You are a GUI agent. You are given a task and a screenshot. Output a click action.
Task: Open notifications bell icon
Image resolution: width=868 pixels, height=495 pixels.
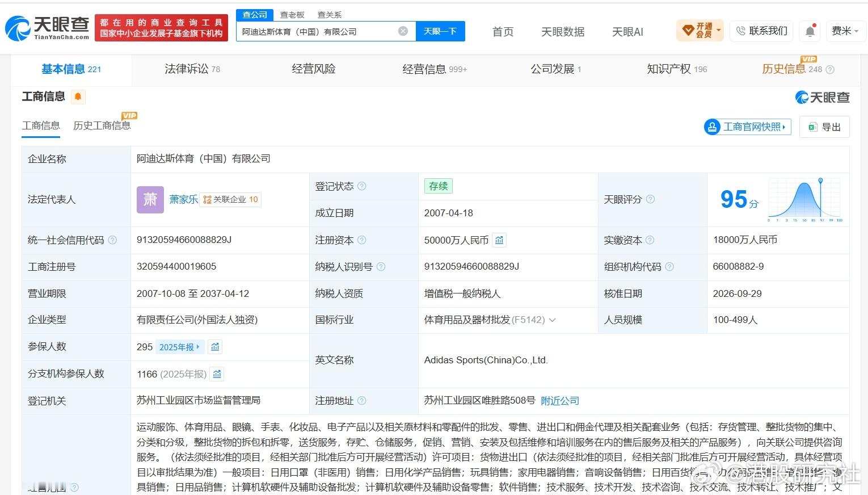[x=810, y=31]
